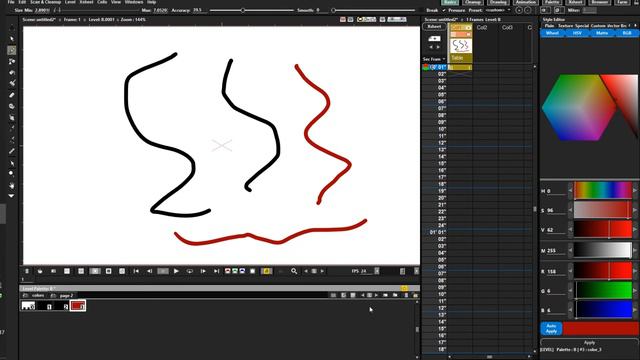
Task: Adjust the Smooth slider
Action: 374,10
